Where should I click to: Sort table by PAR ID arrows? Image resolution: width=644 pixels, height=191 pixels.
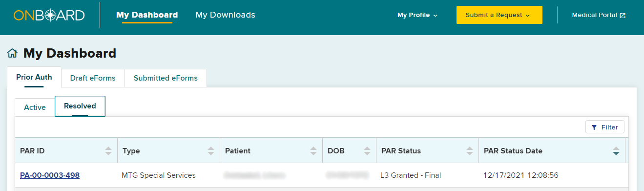(108, 151)
